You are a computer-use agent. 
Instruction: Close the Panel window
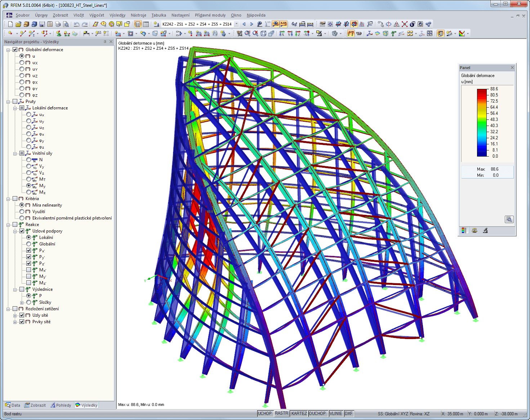click(512, 67)
